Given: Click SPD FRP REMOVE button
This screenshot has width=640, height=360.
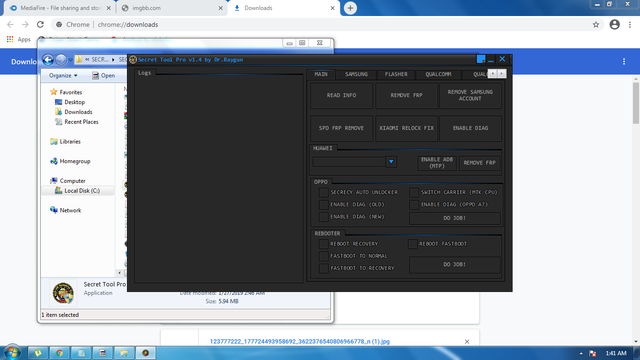Looking at the screenshot, I should [x=341, y=128].
